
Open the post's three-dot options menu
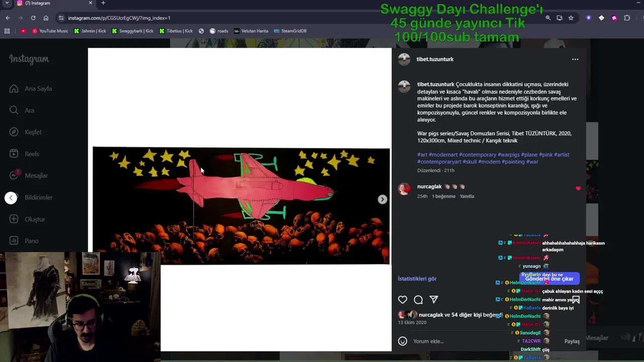coord(575,59)
